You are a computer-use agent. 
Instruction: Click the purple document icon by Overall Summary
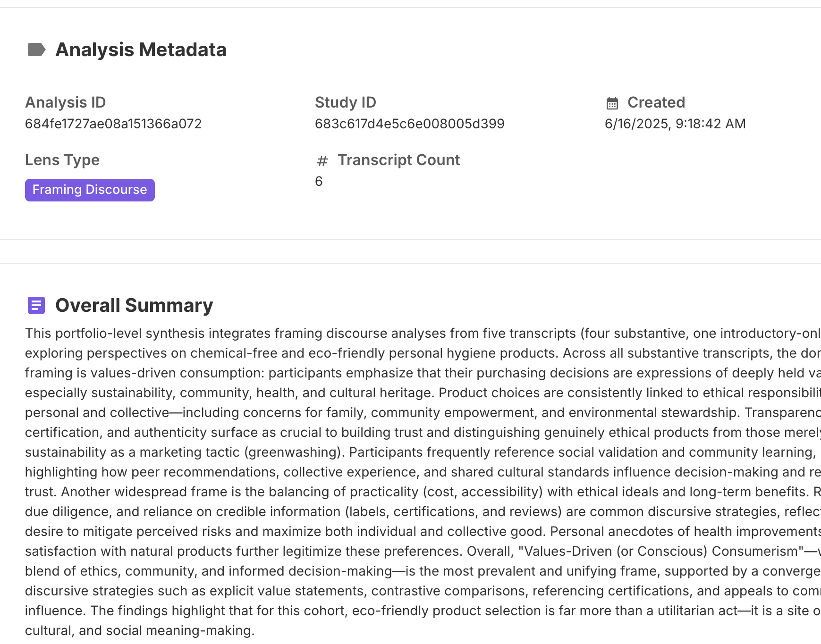[x=36, y=305]
